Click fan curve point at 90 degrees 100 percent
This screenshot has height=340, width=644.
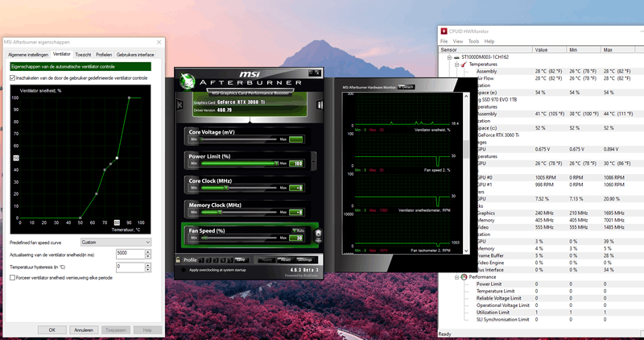pyautogui.click(x=129, y=97)
